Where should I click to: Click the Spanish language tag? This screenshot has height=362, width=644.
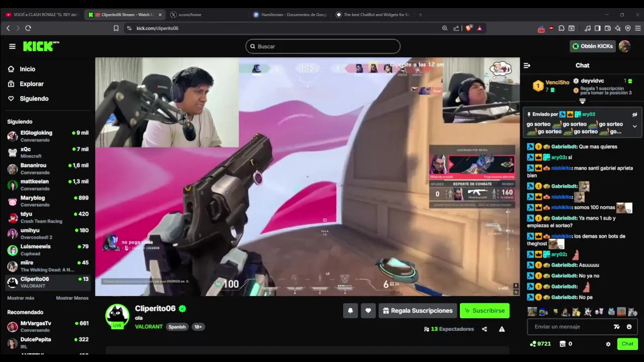[x=177, y=327]
